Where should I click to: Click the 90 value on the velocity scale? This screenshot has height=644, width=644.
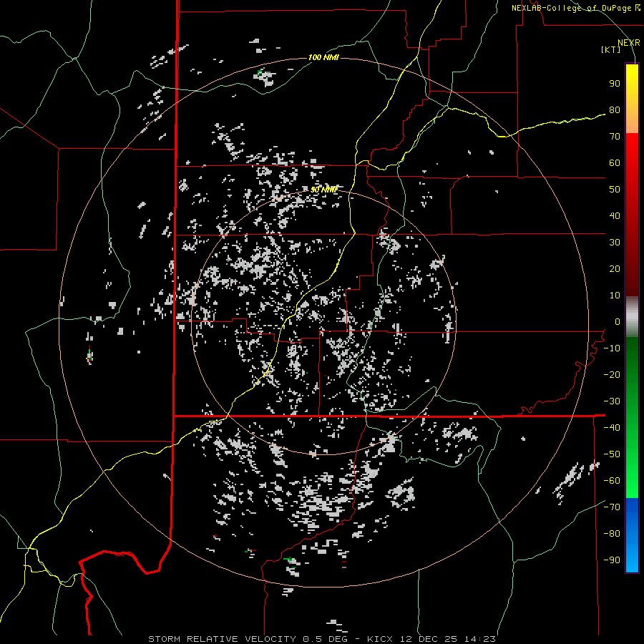click(x=615, y=84)
